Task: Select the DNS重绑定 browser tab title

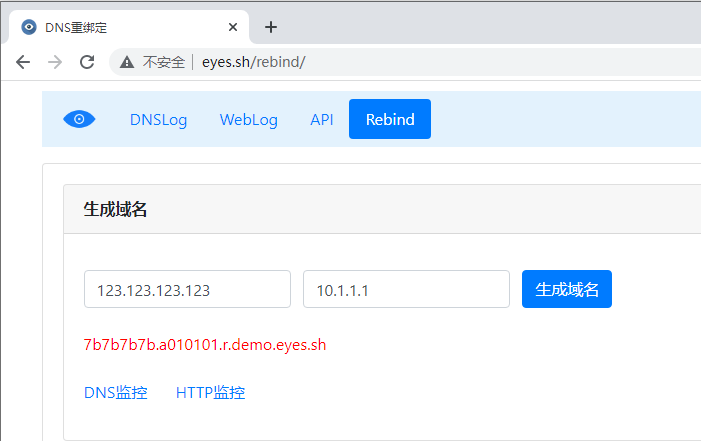Action: coord(76,28)
